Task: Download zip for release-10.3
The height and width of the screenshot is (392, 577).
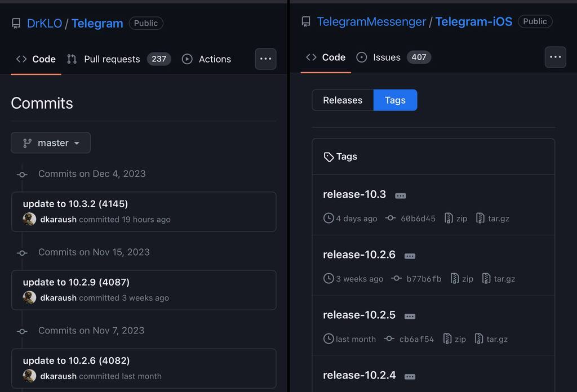Action: pyautogui.click(x=462, y=219)
